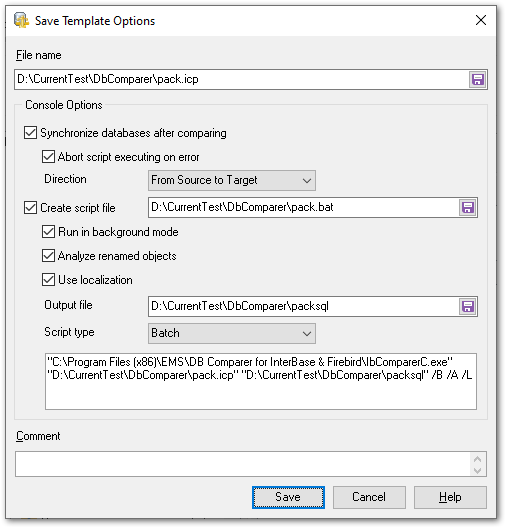Click into the Comment text box
Screen dimensions: 506x528
(242, 464)
